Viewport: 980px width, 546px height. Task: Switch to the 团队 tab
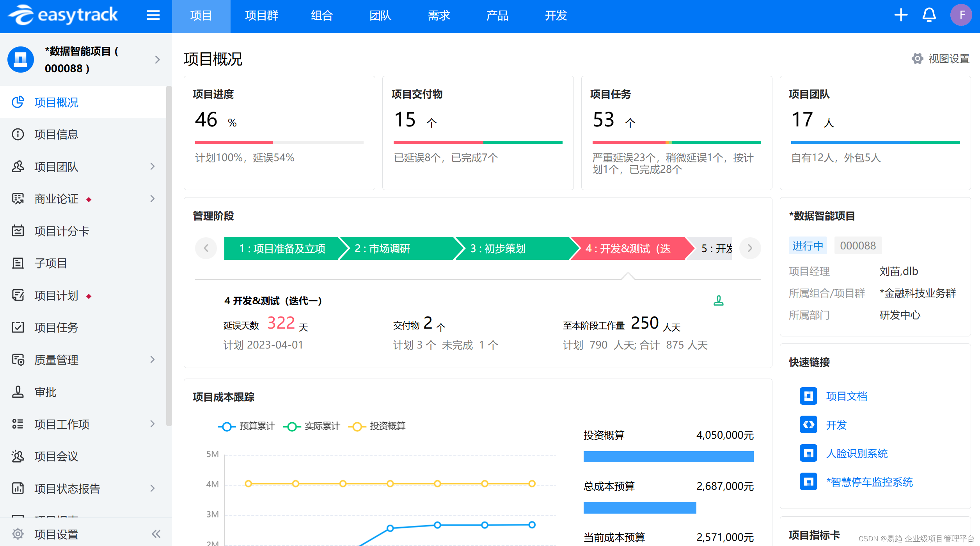click(380, 16)
